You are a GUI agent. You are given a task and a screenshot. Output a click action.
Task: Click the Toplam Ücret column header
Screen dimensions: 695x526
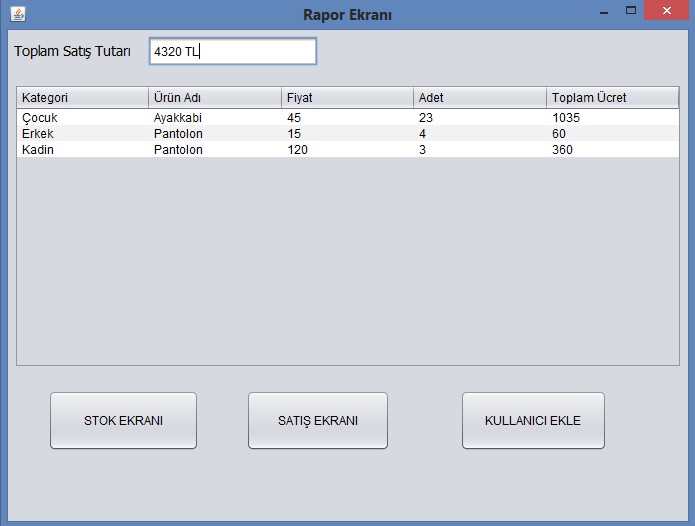[x=612, y=98]
